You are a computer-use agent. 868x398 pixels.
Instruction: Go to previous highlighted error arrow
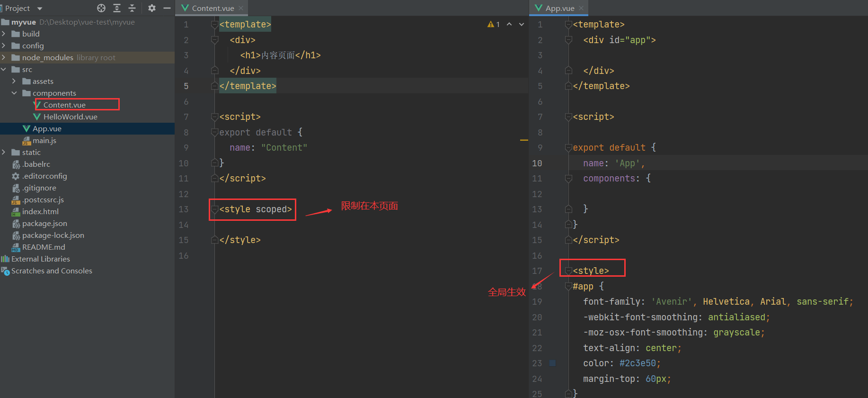coord(509,24)
